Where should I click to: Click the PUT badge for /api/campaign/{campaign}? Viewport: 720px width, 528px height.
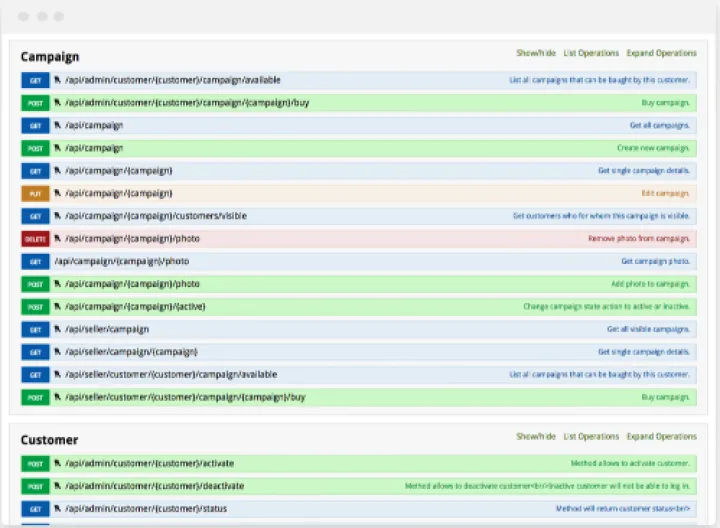(x=35, y=193)
